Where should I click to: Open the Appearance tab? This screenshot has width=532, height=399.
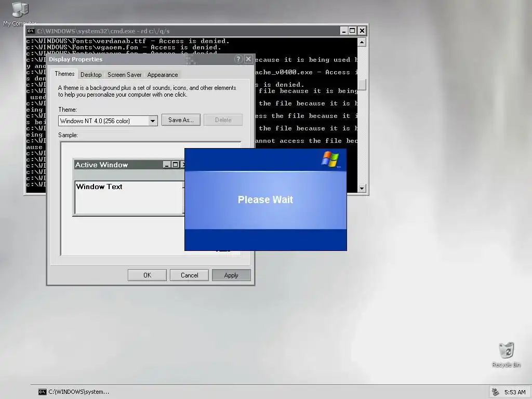point(163,75)
